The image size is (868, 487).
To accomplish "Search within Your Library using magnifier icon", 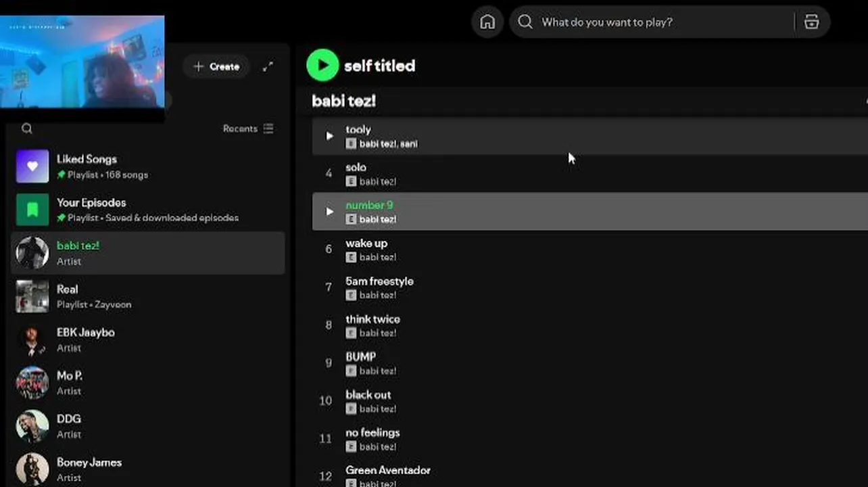I will click(x=27, y=129).
